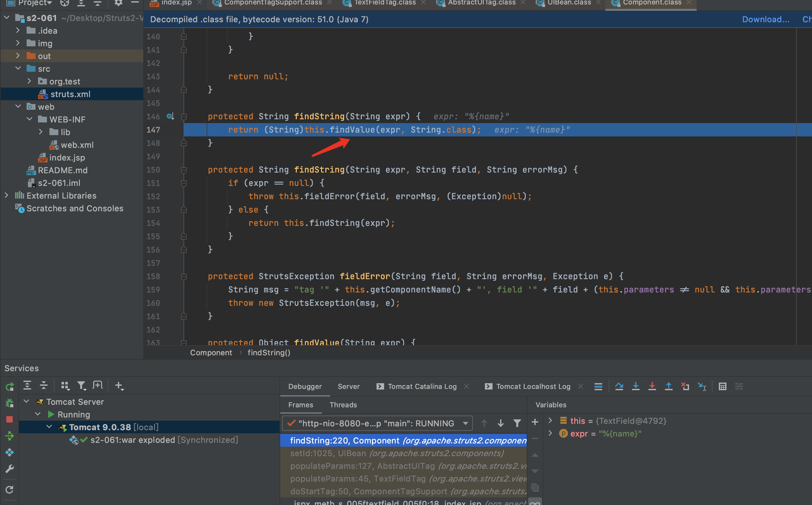Screen dimensions: 812x505
Task: Click the green debug bug icon
Action: click(x=9, y=403)
